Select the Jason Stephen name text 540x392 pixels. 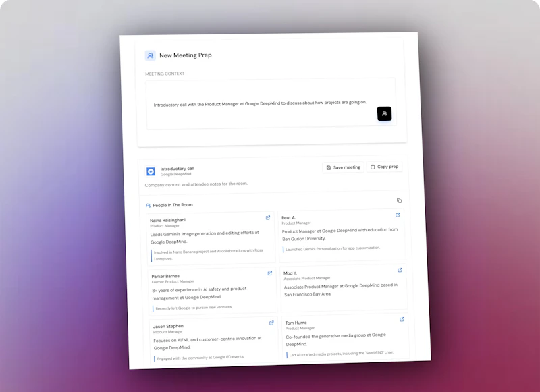[168, 326]
